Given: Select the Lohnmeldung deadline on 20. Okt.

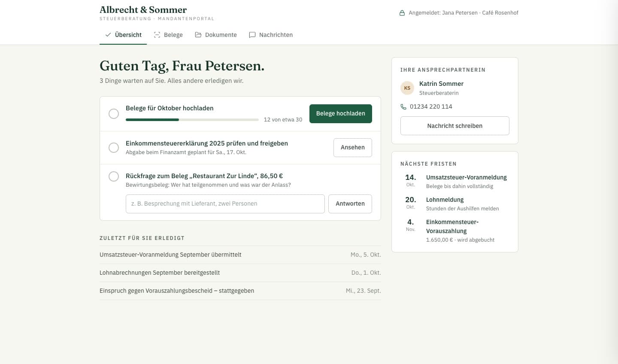Looking at the screenshot, I should pos(455,204).
